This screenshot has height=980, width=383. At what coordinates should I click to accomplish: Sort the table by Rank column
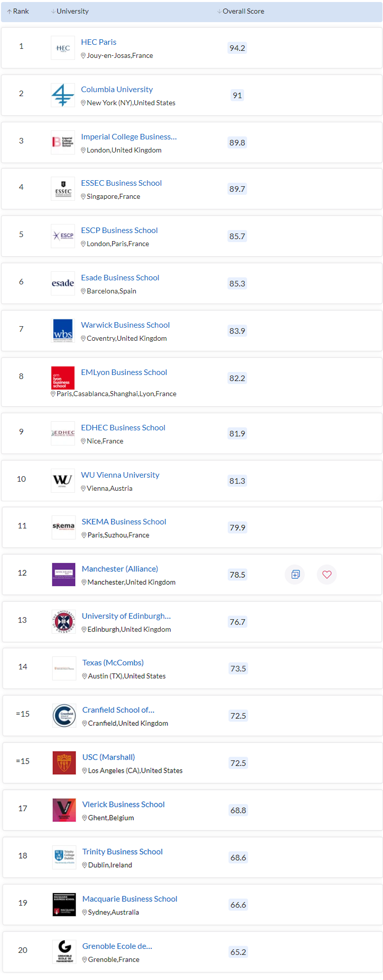coord(18,11)
